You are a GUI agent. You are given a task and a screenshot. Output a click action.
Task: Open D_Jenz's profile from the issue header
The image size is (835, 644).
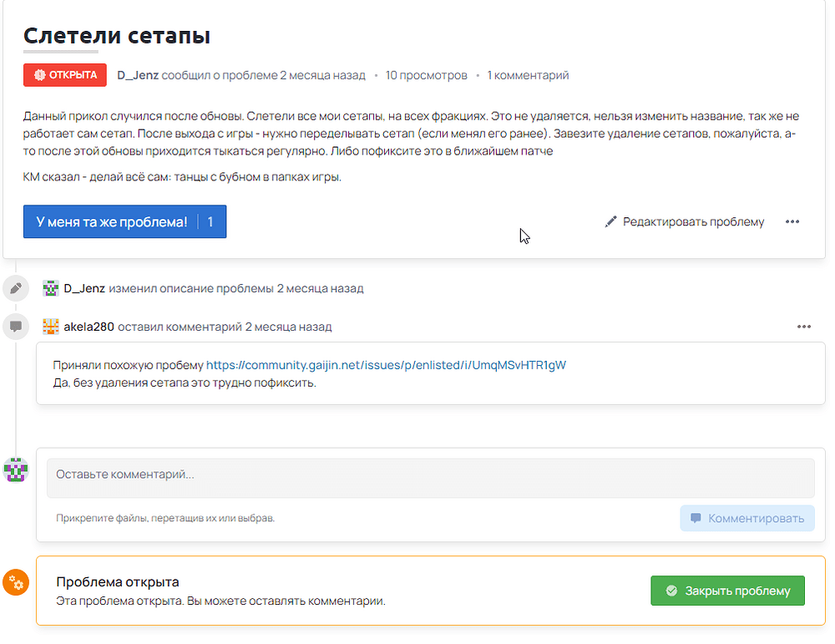tap(138, 75)
